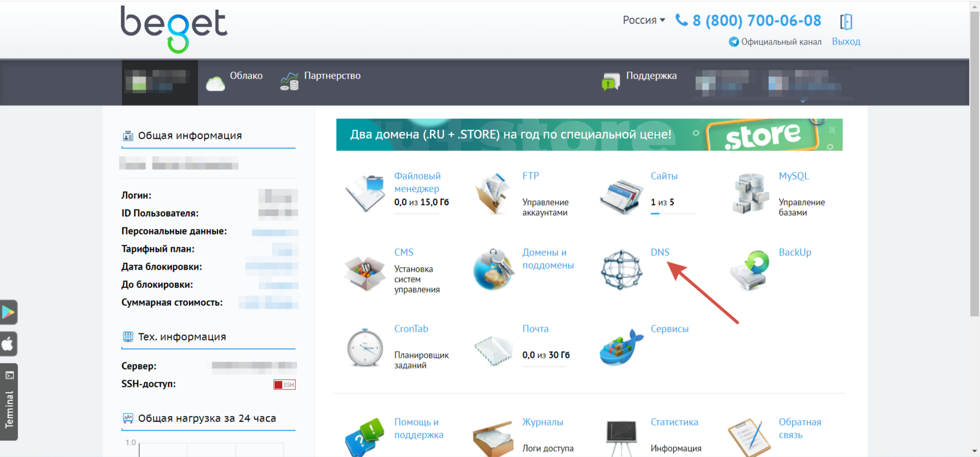
Task: Click the Telegram official channel icon
Action: (734, 41)
